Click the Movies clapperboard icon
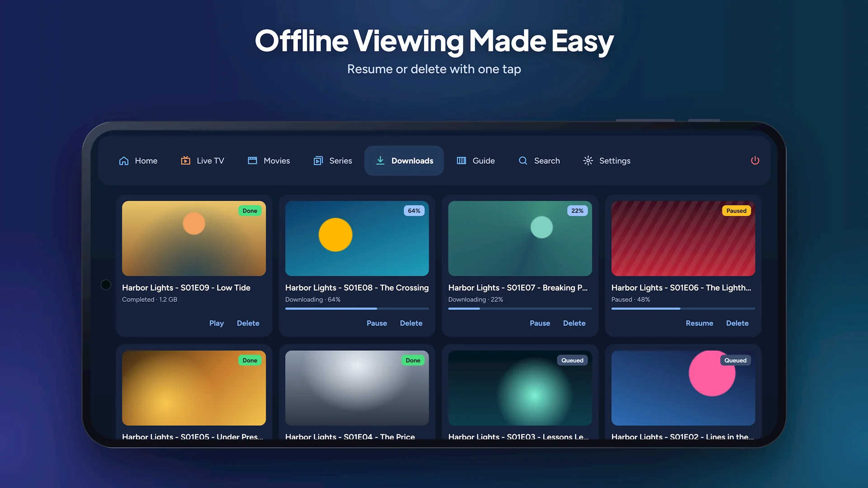 (x=252, y=160)
